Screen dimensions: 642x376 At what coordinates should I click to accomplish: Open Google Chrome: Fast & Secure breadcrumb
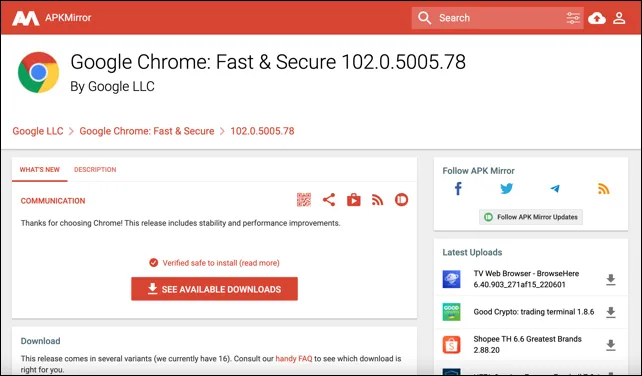click(147, 131)
